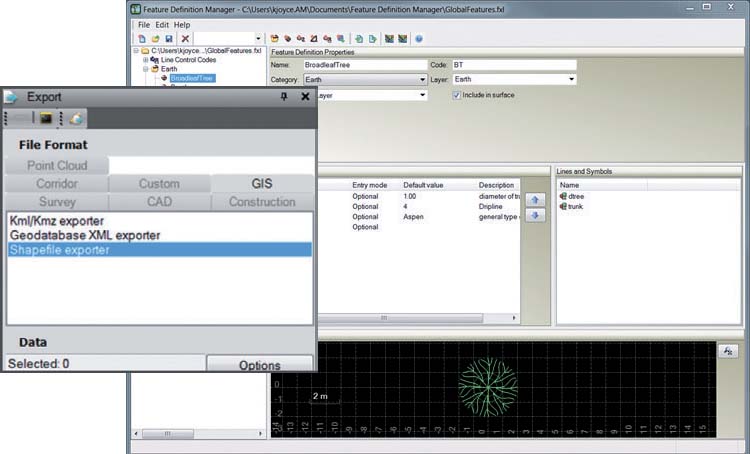The width and height of the screenshot is (750, 454).
Task: Select the BroadleafTree tree item
Action: 192,78
